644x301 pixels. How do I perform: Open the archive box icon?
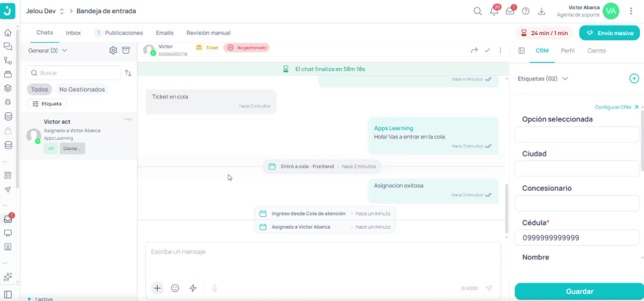126,50
